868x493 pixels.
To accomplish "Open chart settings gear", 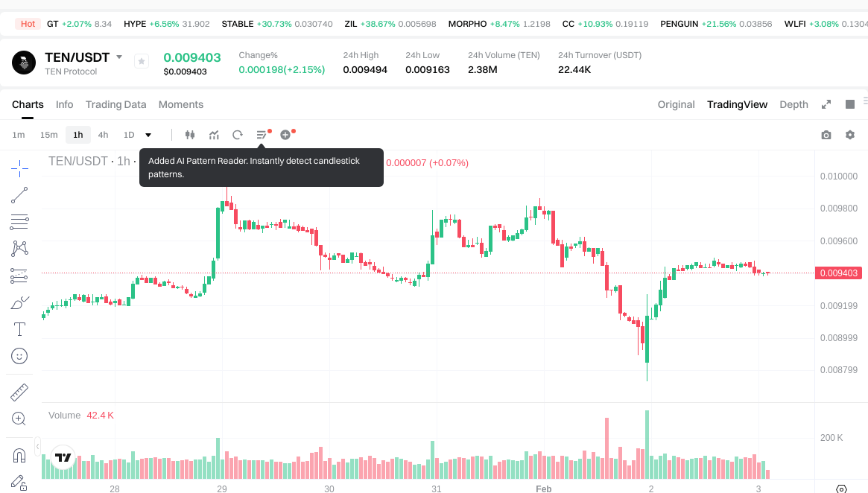I will pyautogui.click(x=850, y=135).
